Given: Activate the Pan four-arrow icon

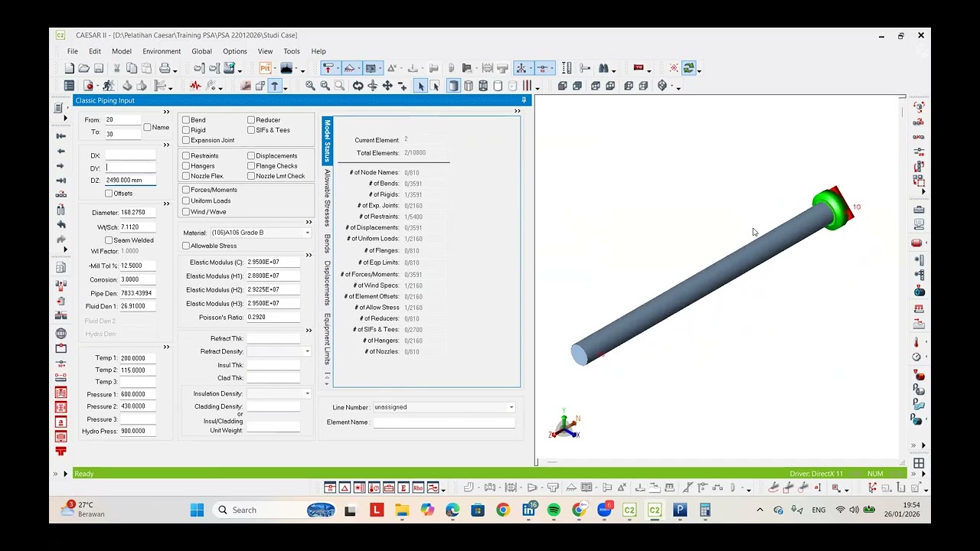Looking at the screenshot, I should pyautogui.click(x=387, y=86).
